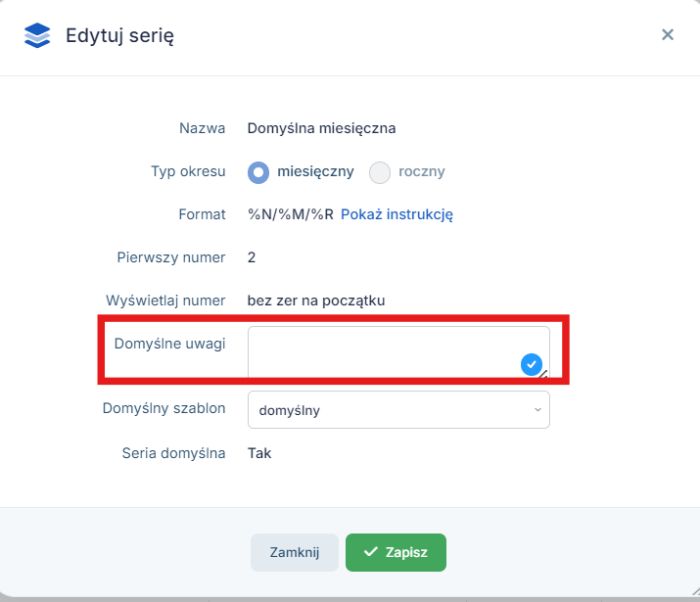Click the Domyślne uwagi field label
The width and height of the screenshot is (700, 602).
169,344
